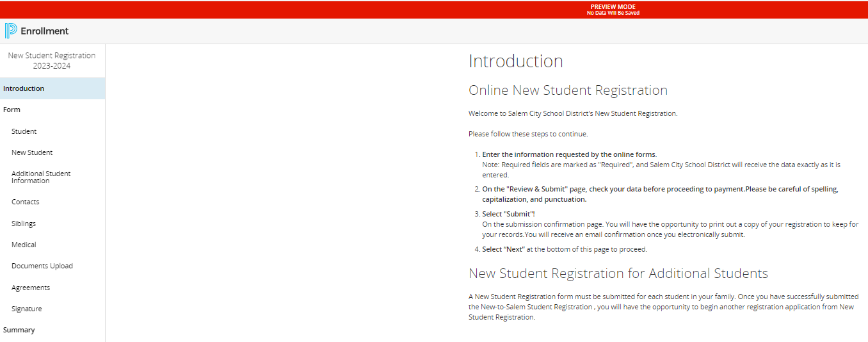
Task: Open the New Student form page
Action: tap(32, 152)
